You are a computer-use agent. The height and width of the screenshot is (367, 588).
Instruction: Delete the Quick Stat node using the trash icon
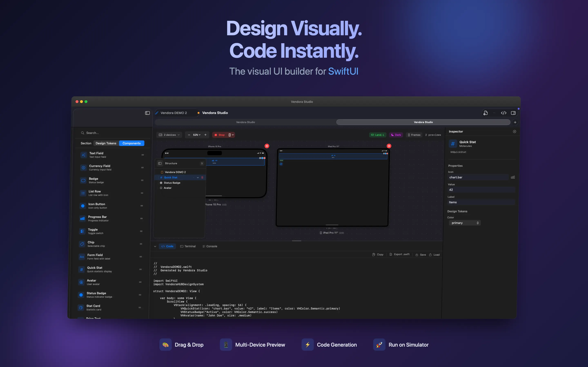[203, 177]
